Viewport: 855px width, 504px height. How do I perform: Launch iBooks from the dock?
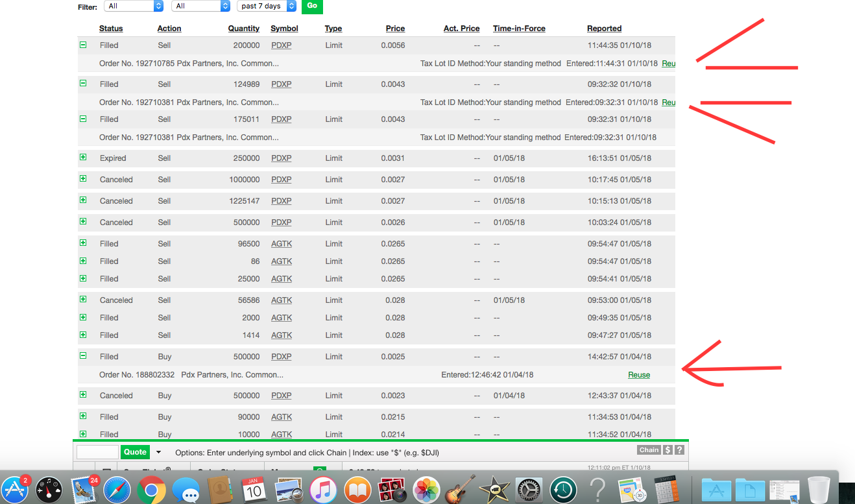(x=357, y=490)
